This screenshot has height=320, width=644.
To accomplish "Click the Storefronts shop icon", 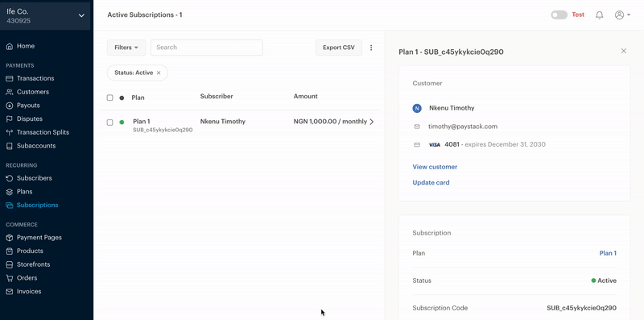I will tap(10, 264).
